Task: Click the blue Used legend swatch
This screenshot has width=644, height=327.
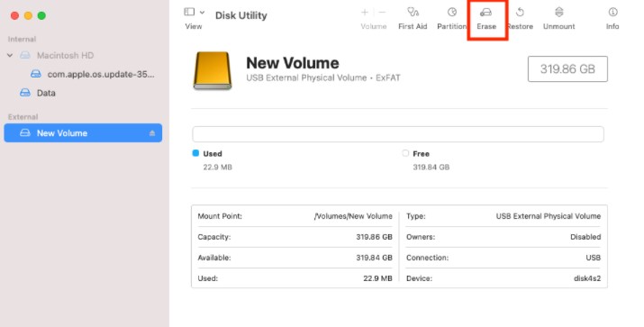Action: 195,153
